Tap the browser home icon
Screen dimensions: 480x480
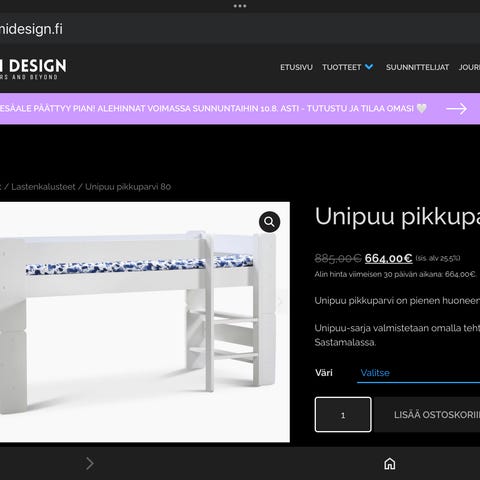click(x=390, y=463)
